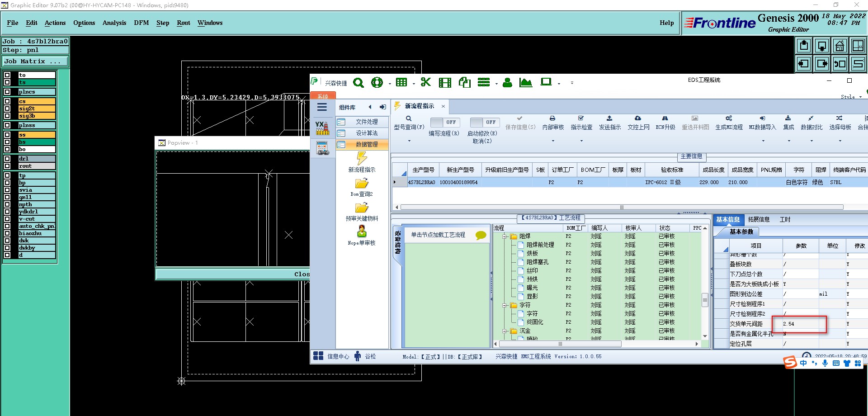Toggle the 启动修改(E) OFF switch
Screen dimensions: 868x416
click(485, 122)
